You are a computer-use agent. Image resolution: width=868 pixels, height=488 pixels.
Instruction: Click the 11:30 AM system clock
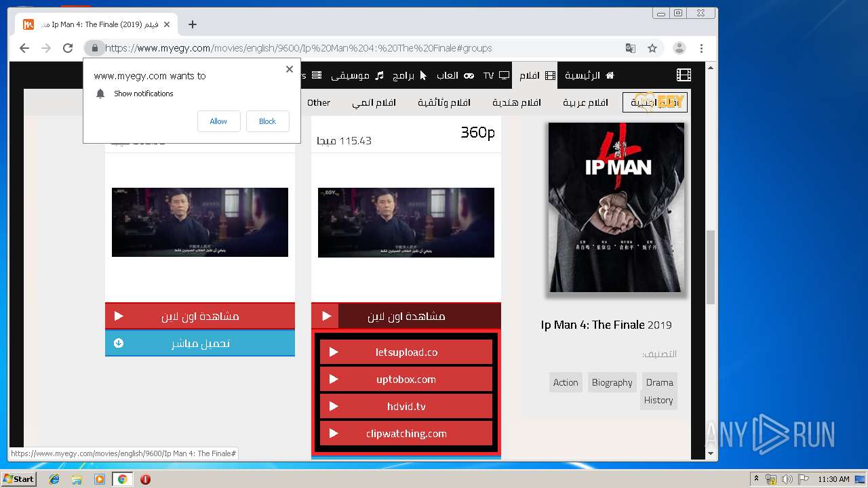[x=833, y=479]
